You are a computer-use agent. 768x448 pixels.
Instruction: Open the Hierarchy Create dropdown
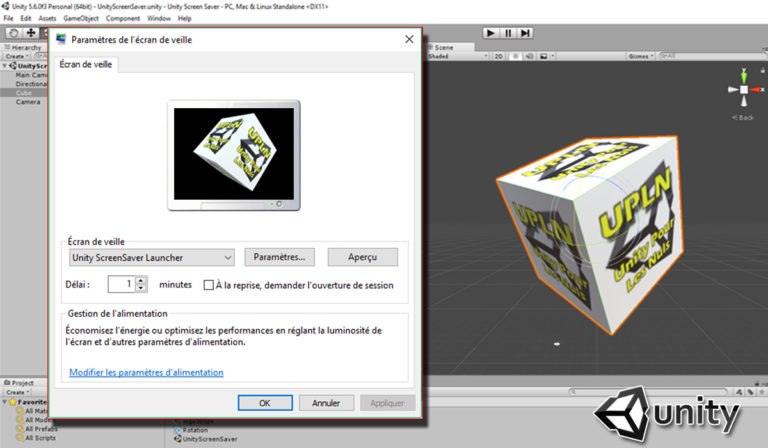point(17,56)
